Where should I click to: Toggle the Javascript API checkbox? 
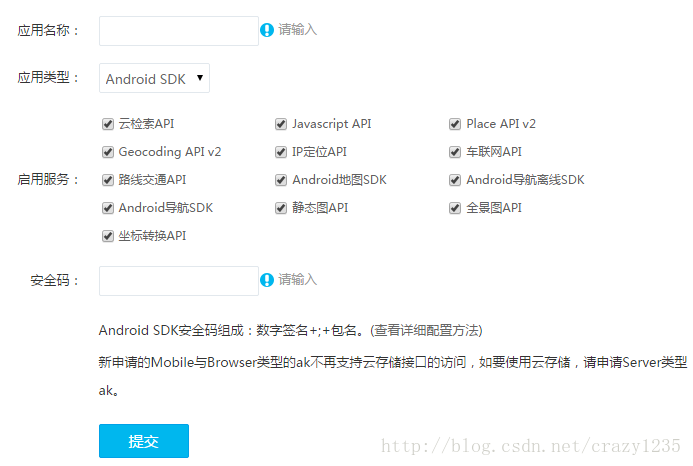coord(281,124)
